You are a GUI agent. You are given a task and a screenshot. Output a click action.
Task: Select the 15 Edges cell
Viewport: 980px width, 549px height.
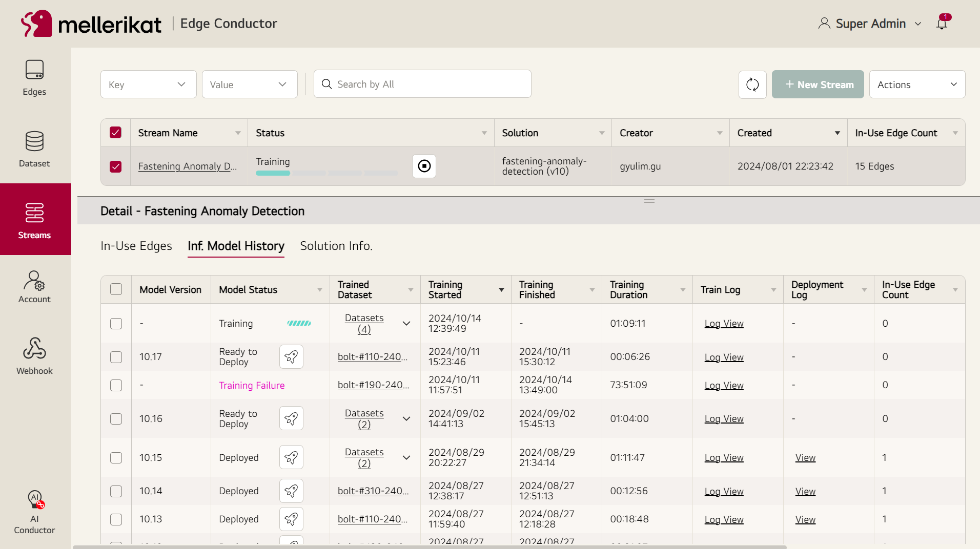point(874,166)
